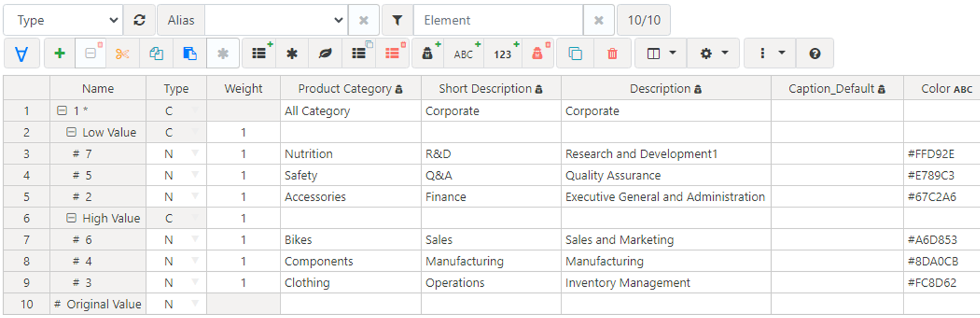The width and height of the screenshot is (980, 318).
Task: Click the Caption_Default column header
Action: point(838,88)
